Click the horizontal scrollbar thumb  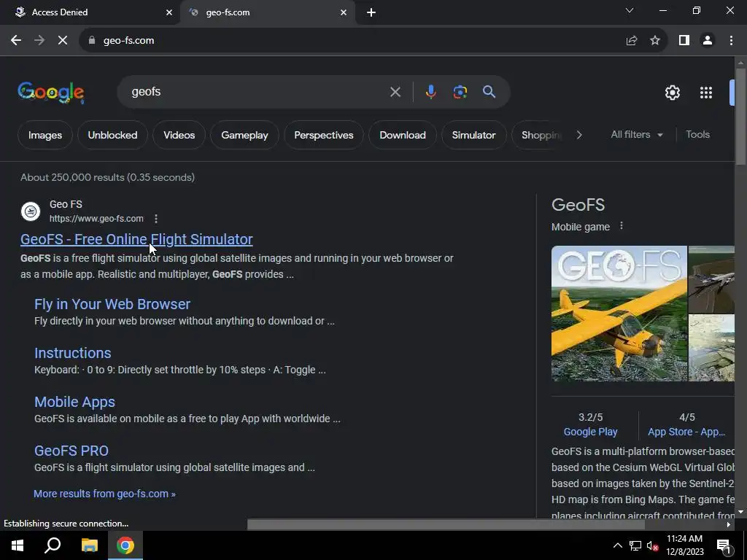[x=446, y=524]
